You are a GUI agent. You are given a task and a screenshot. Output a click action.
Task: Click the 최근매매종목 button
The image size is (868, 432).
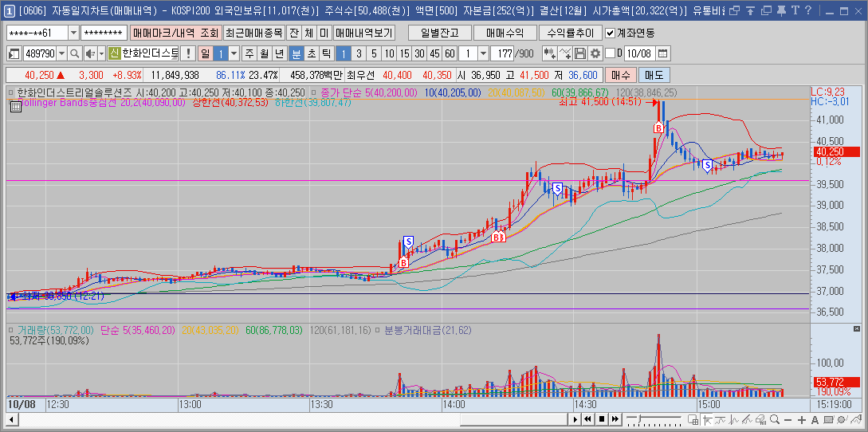tap(254, 33)
